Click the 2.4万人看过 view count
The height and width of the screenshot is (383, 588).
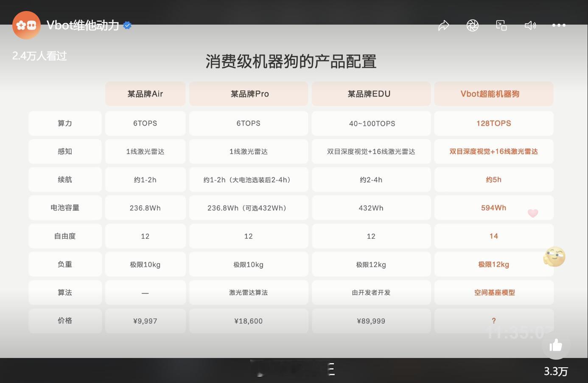pyautogui.click(x=39, y=56)
